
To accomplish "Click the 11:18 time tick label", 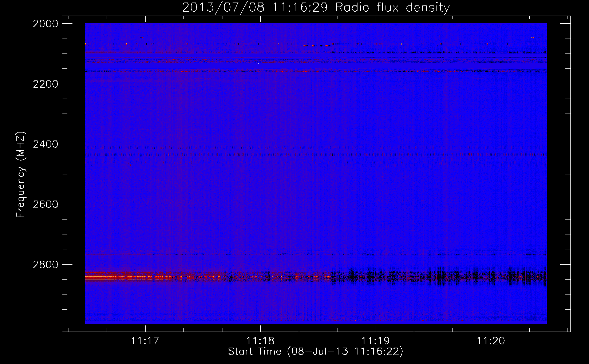I will point(260,341).
